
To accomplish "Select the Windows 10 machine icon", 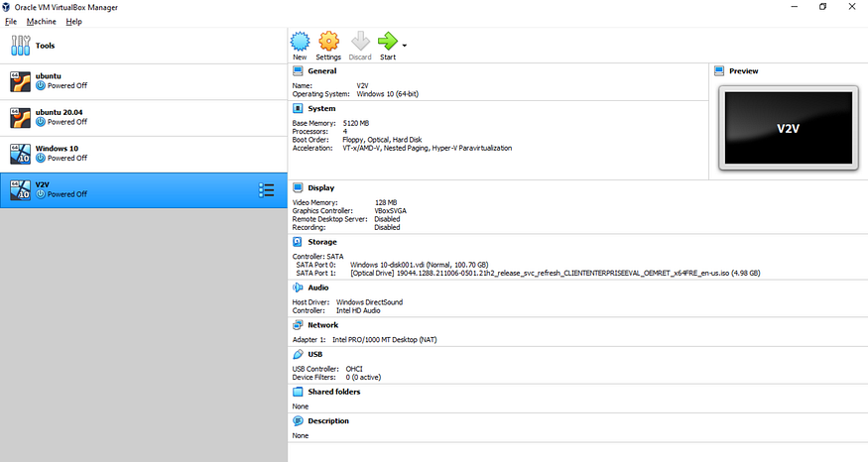I will (x=21, y=154).
